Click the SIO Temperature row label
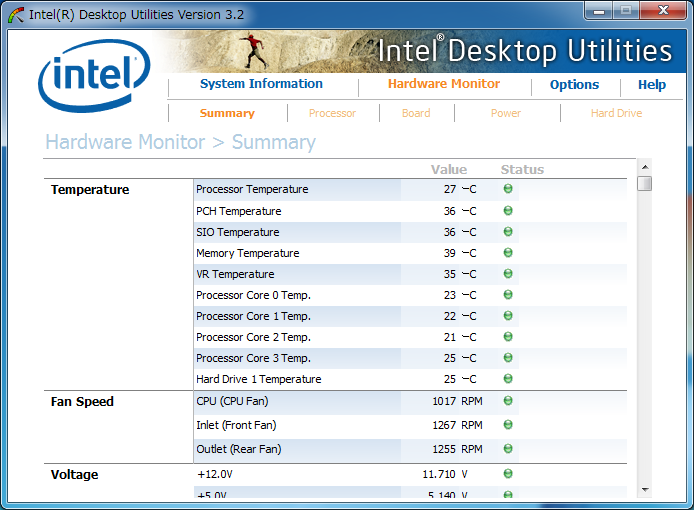The width and height of the screenshot is (694, 510). point(238,232)
